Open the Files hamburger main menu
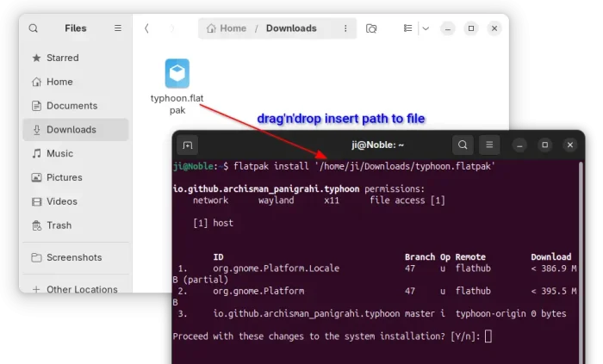The image size is (603, 364). click(118, 28)
